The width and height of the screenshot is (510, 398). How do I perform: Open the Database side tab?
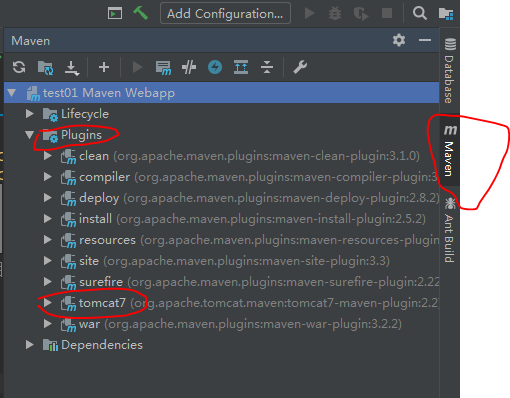pos(449,70)
